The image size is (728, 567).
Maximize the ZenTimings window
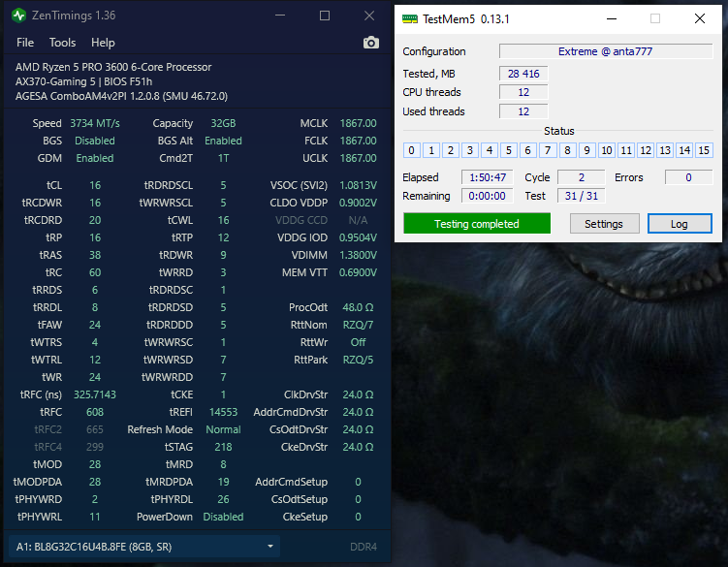325,16
